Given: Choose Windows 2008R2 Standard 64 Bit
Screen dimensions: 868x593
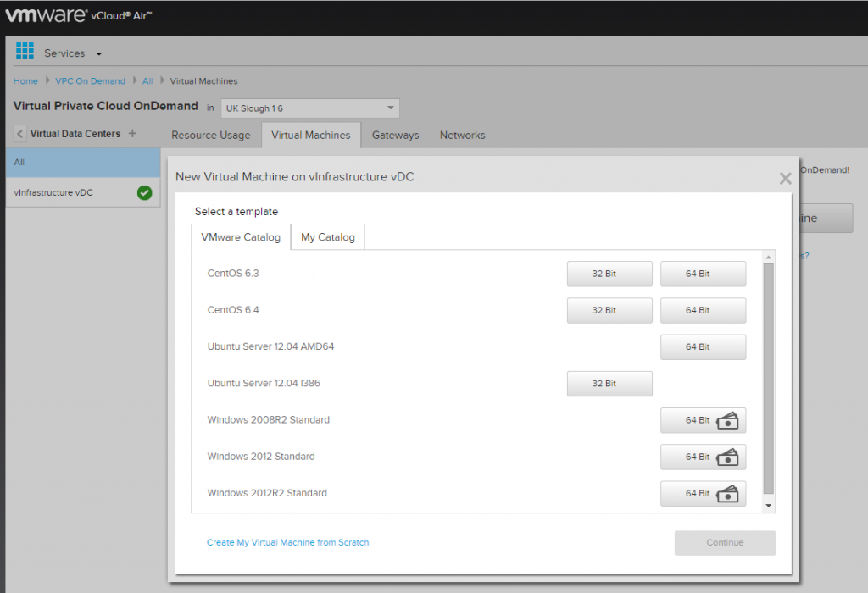Looking at the screenshot, I should coord(703,420).
